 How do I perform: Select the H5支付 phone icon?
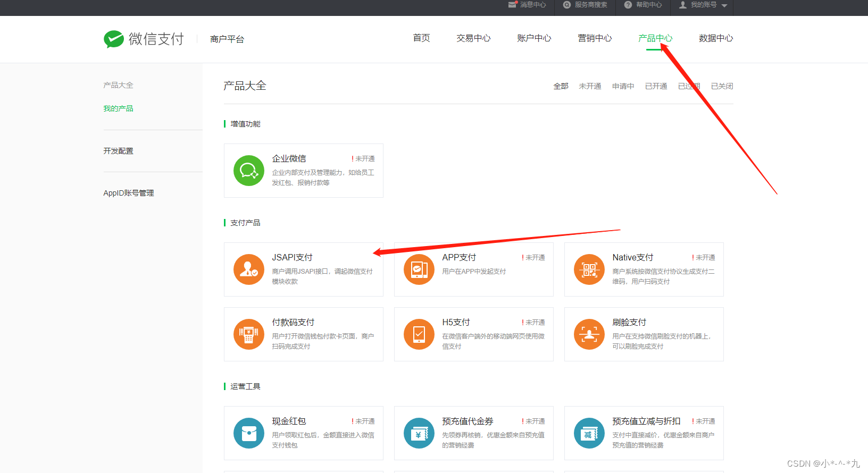[x=419, y=334]
